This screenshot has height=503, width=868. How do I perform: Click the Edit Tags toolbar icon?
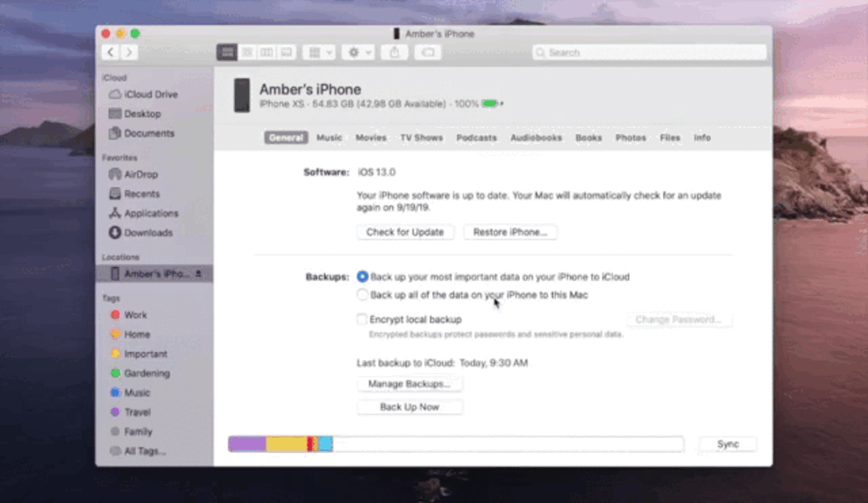[427, 52]
